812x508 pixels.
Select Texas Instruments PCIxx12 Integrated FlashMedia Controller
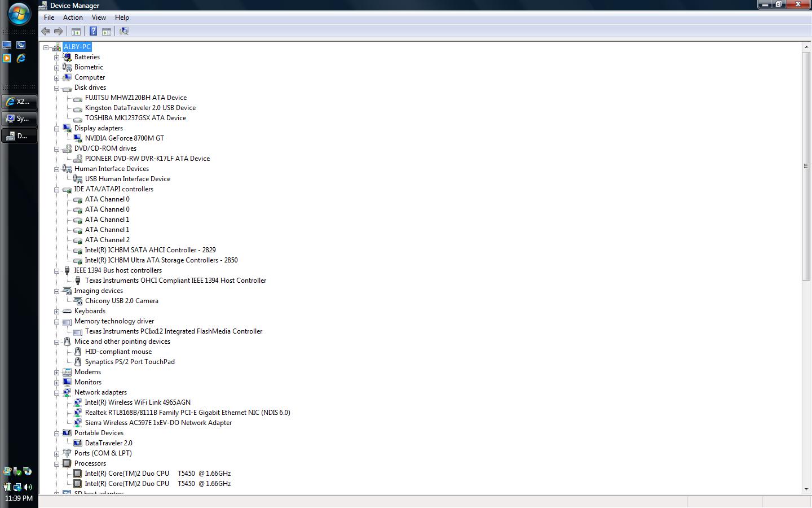click(174, 331)
